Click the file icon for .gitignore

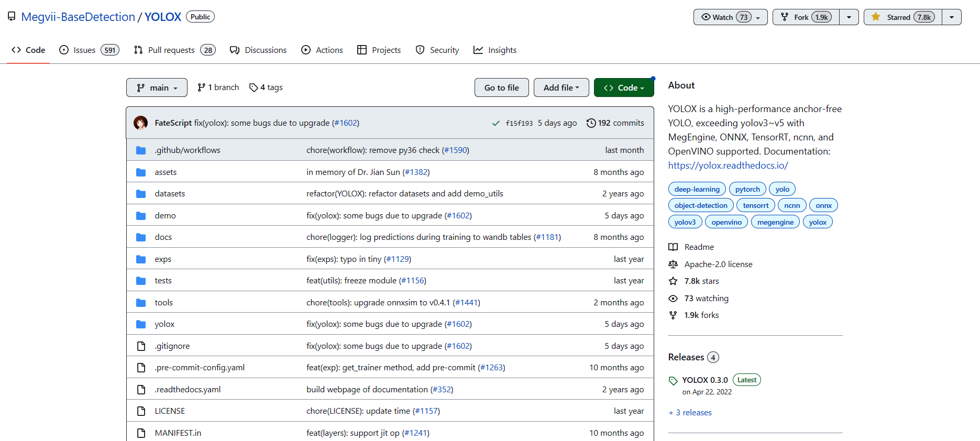point(141,346)
